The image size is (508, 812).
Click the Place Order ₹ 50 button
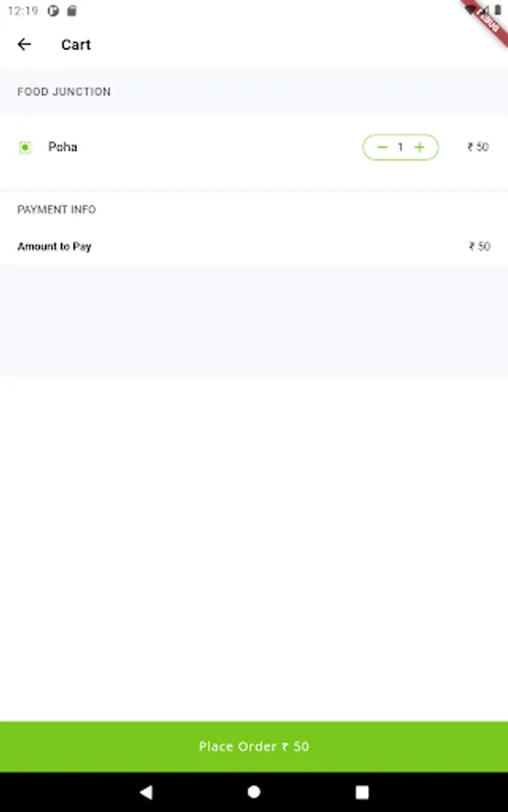[254, 746]
